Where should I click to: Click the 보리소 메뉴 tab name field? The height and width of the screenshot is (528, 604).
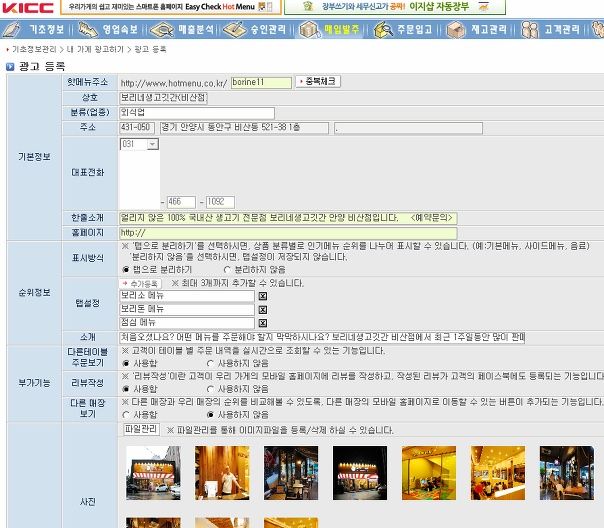tap(187, 296)
